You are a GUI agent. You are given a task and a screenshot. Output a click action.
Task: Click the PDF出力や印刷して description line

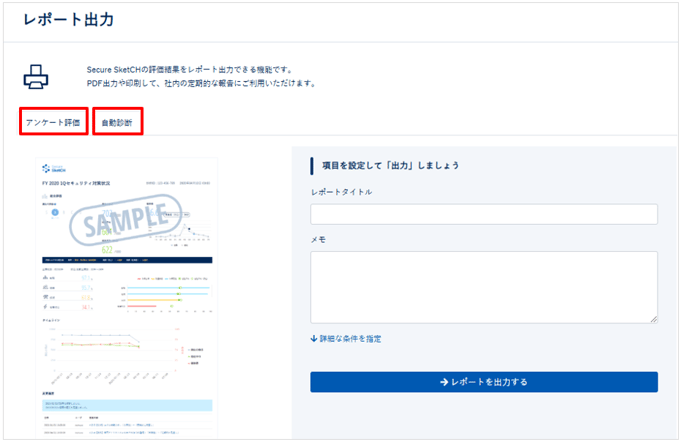(x=201, y=83)
